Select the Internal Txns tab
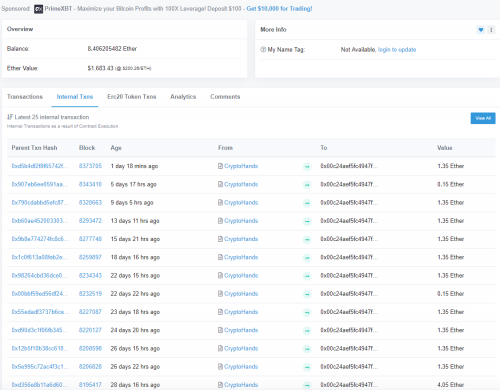The image size is (500, 390). click(x=75, y=97)
